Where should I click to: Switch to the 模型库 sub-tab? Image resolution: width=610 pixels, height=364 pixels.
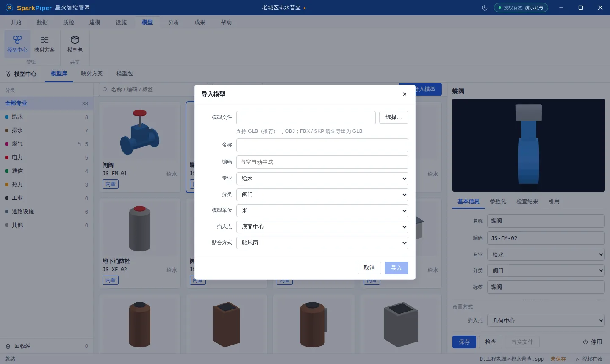[x=59, y=74]
